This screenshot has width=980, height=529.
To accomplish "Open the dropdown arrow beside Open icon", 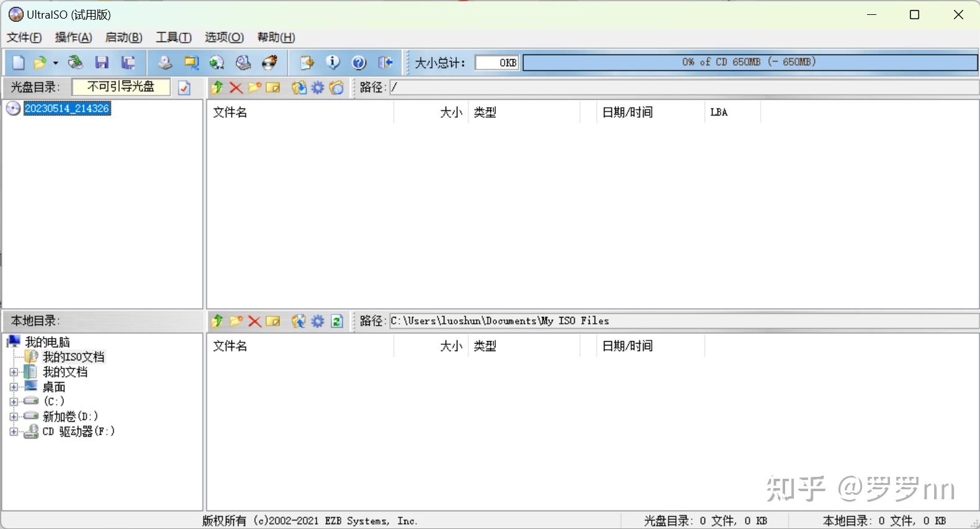I will (55, 63).
